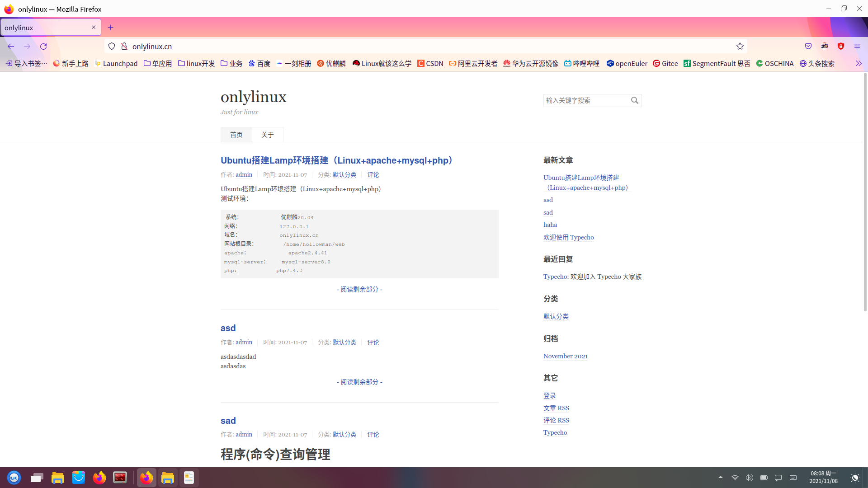Click the site search magnifier icon
The width and height of the screenshot is (868, 488).
click(x=635, y=100)
